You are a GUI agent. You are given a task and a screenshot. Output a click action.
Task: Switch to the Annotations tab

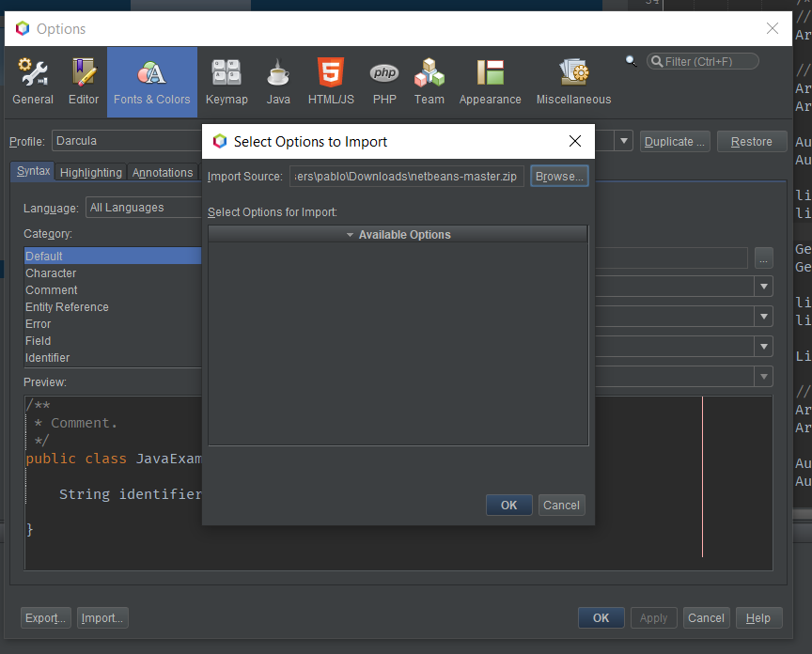162,172
